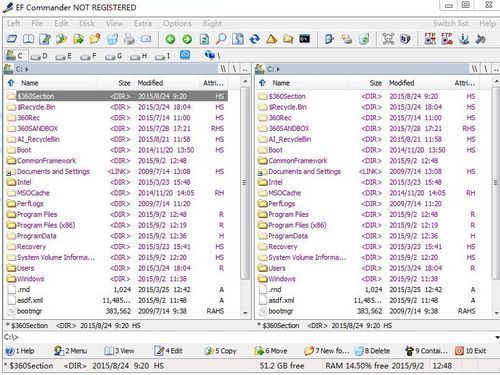Select asdf.xml in left panel
This screenshot has height=375, width=500.
pos(117,300)
